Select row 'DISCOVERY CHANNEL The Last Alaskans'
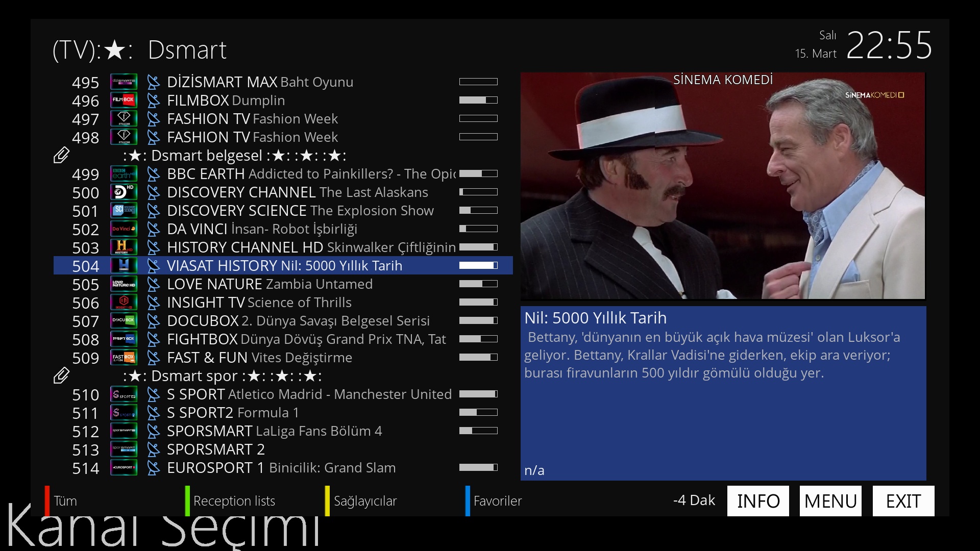The width and height of the screenshot is (980, 551). pyautogui.click(x=283, y=192)
